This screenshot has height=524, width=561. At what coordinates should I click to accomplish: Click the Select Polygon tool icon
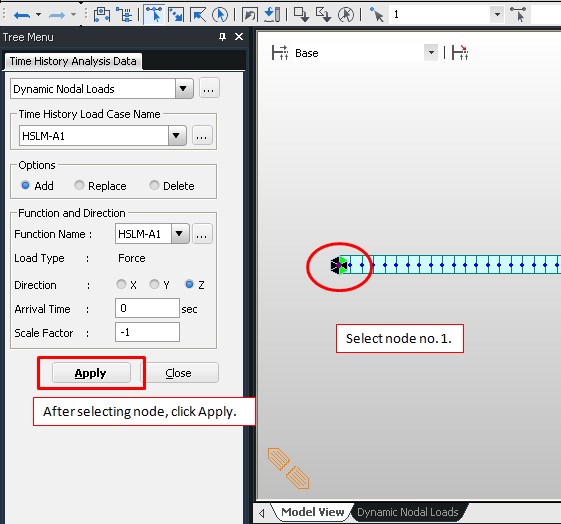pos(197,15)
